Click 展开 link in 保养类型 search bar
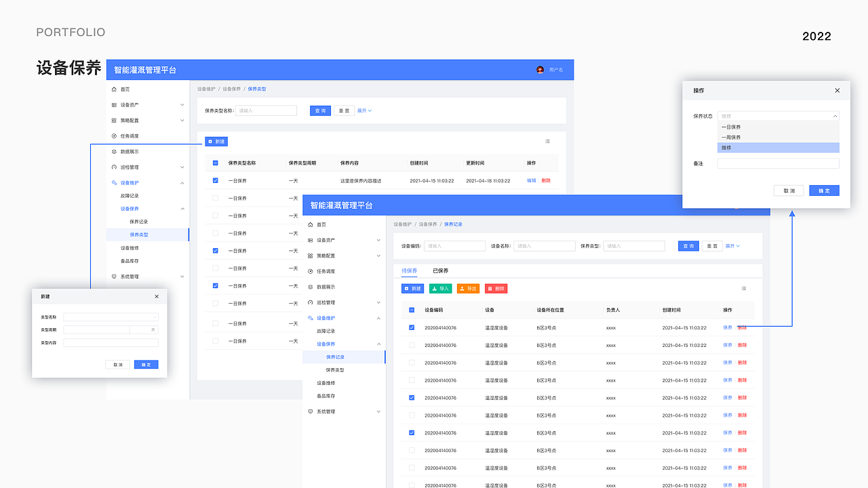The height and width of the screenshot is (488, 868). (364, 110)
